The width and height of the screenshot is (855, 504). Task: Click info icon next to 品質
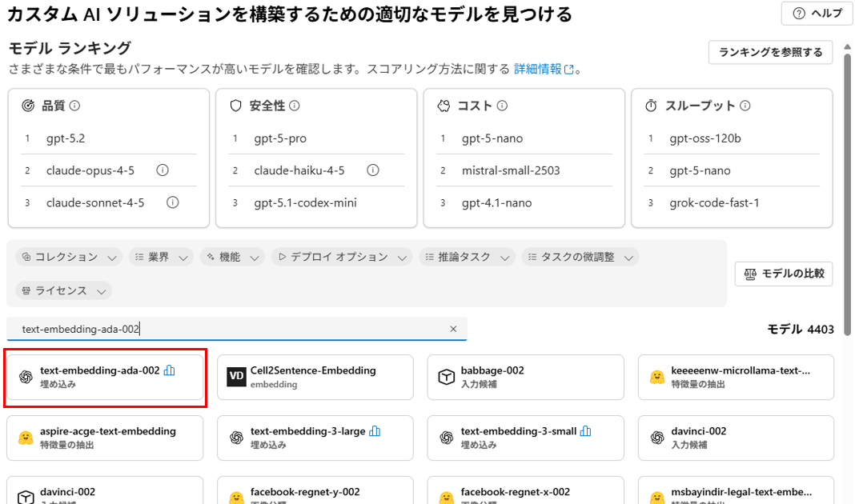[x=74, y=106]
